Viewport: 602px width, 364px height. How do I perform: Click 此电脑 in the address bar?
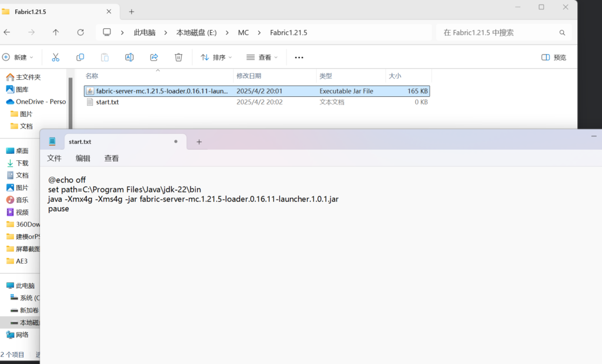coord(145,33)
